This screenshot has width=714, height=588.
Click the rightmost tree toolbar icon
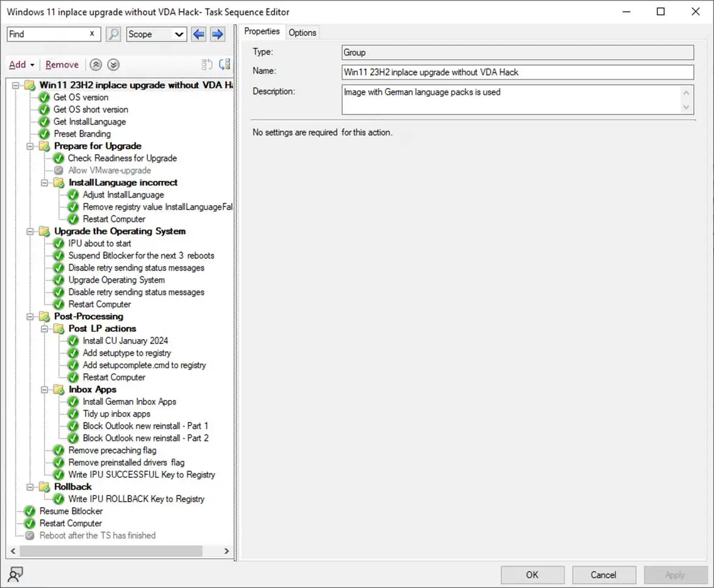[x=225, y=65]
